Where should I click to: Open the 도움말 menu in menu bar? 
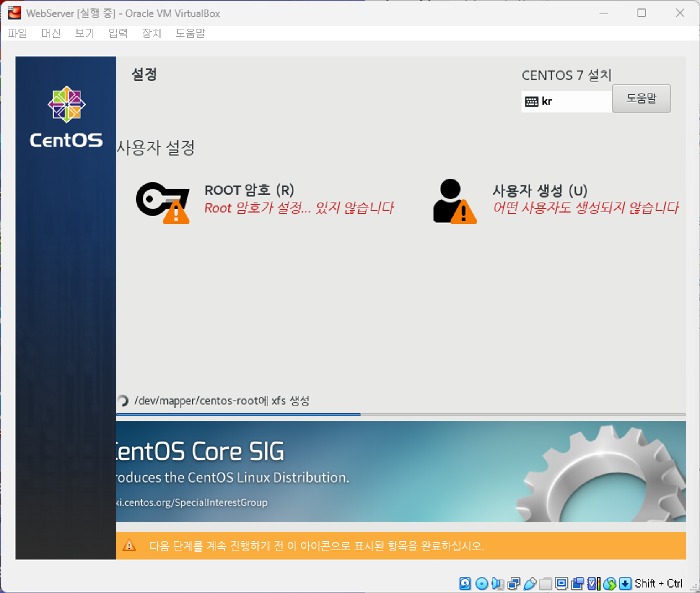[191, 33]
